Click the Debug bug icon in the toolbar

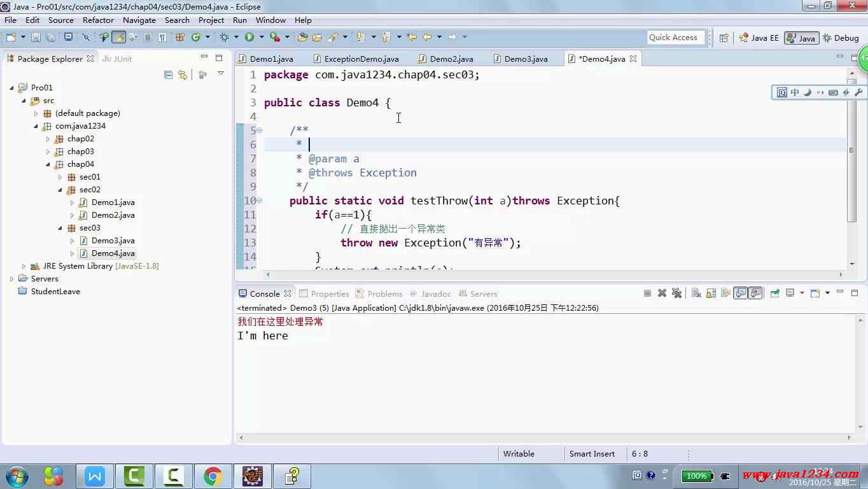point(223,37)
